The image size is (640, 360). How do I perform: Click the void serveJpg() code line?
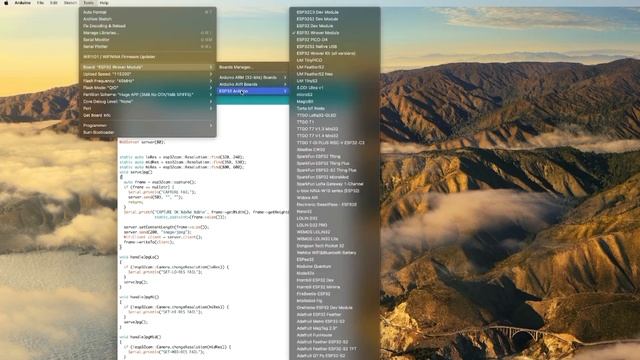pos(136,172)
